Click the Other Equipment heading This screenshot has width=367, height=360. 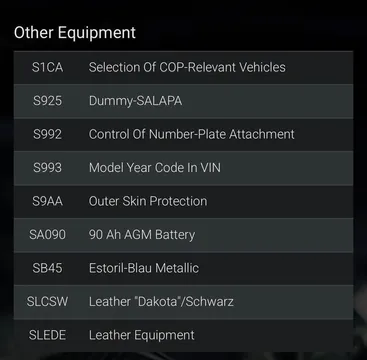click(75, 33)
